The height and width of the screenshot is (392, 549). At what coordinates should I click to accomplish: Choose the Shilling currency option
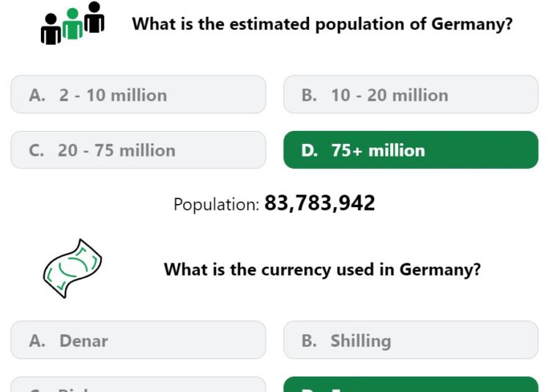click(x=411, y=340)
